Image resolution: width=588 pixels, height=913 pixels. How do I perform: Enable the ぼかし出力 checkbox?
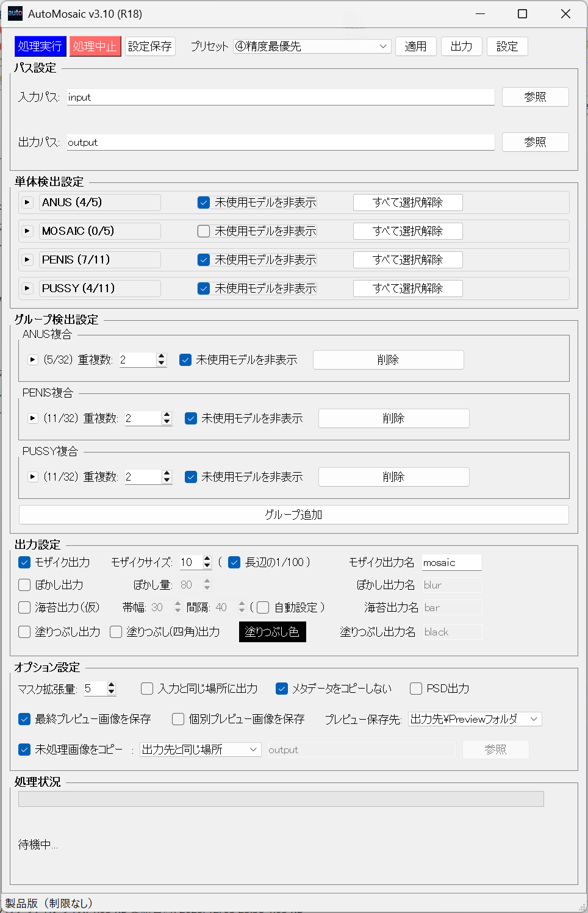tap(24, 585)
